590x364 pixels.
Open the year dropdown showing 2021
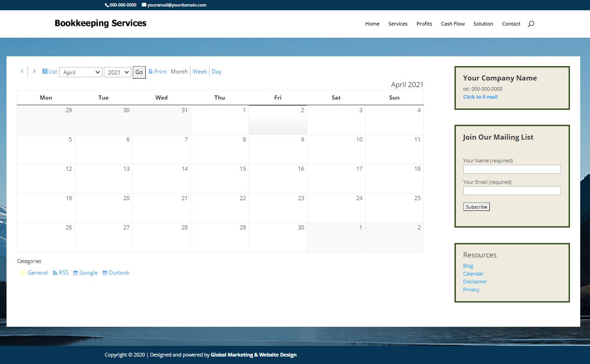click(117, 72)
